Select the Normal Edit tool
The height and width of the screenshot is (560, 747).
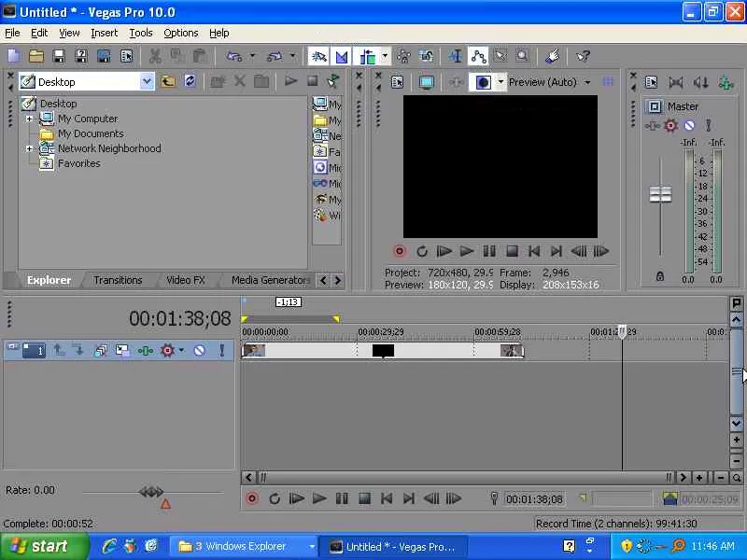click(455, 56)
